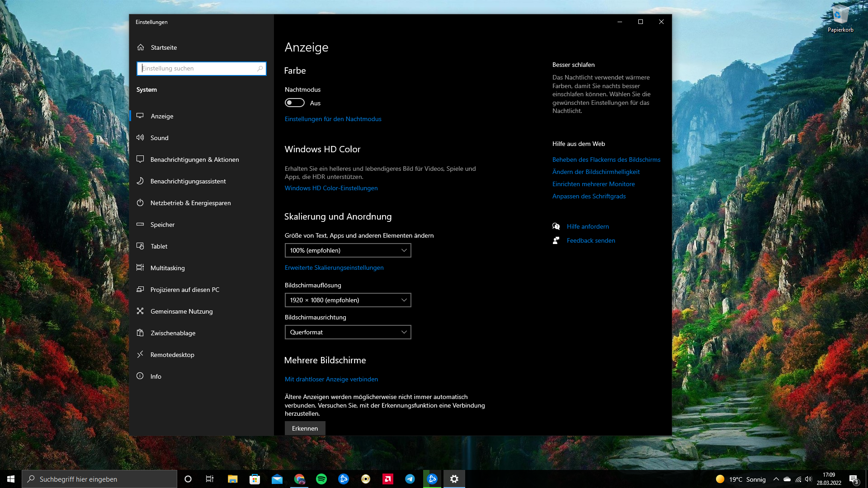Image resolution: width=868 pixels, height=488 pixels.
Task: Open Netzbetrieb & Energiesparen power icon
Action: pyautogui.click(x=140, y=203)
